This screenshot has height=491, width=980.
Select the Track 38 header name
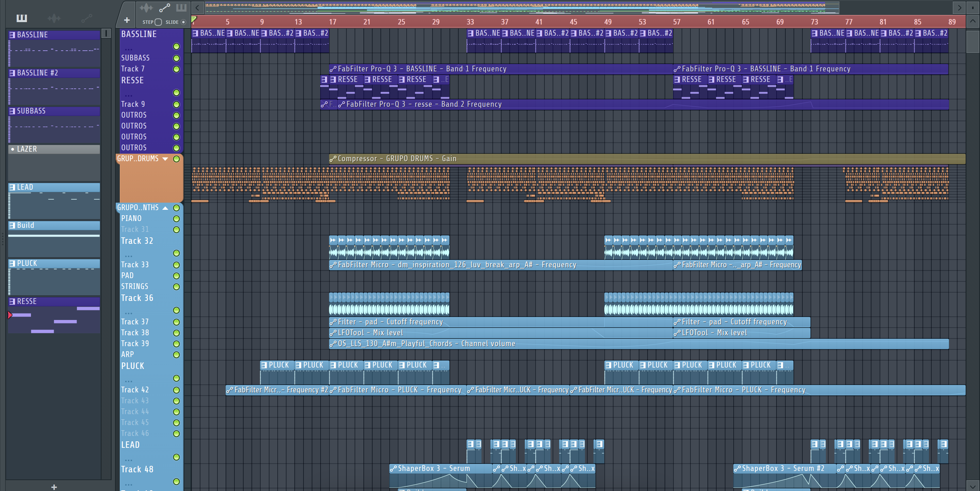(x=135, y=333)
